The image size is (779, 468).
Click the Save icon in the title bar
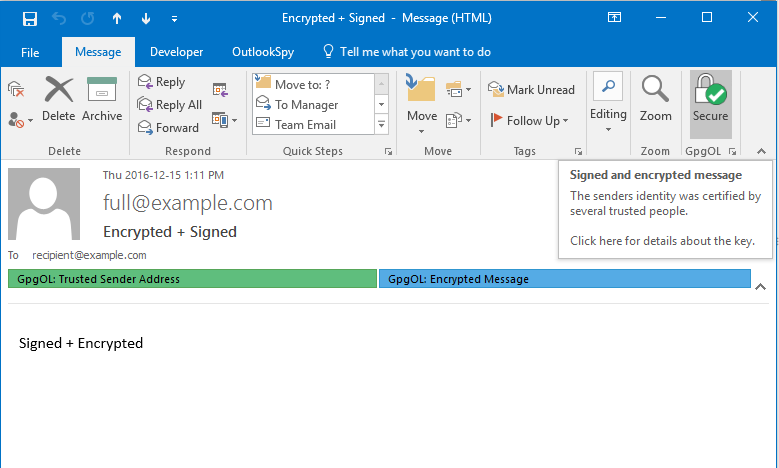pyautogui.click(x=30, y=18)
